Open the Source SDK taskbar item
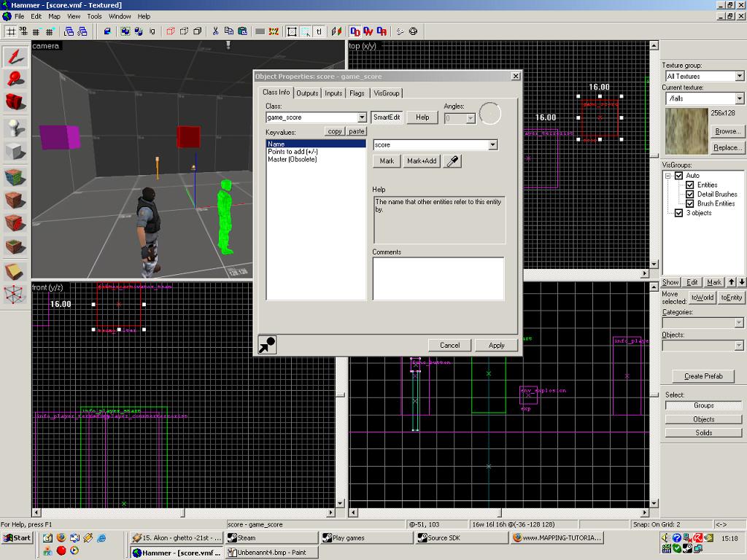The height and width of the screenshot is (560, 747). (x=462, y=537)
